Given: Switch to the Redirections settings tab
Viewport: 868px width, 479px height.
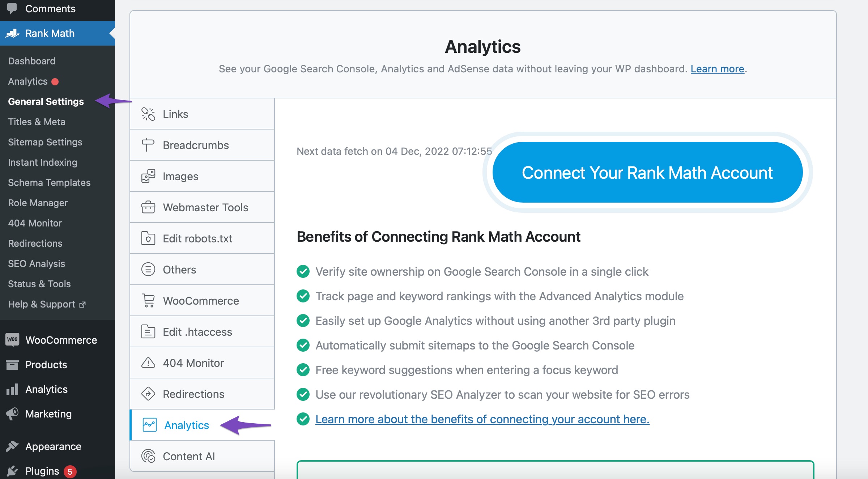Looking at the screenshot, I should pos(193,394).
